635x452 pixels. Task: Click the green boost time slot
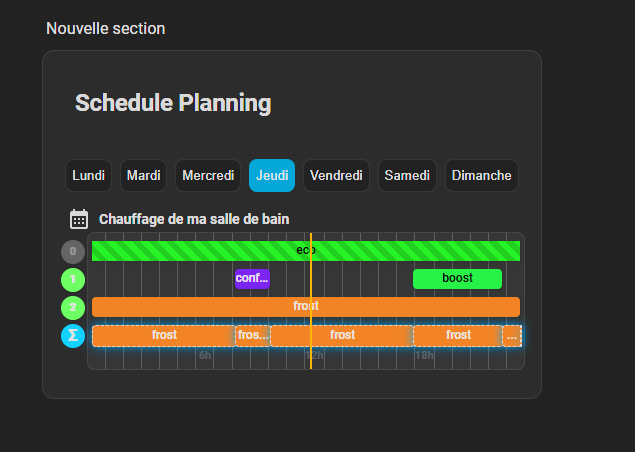457,279
